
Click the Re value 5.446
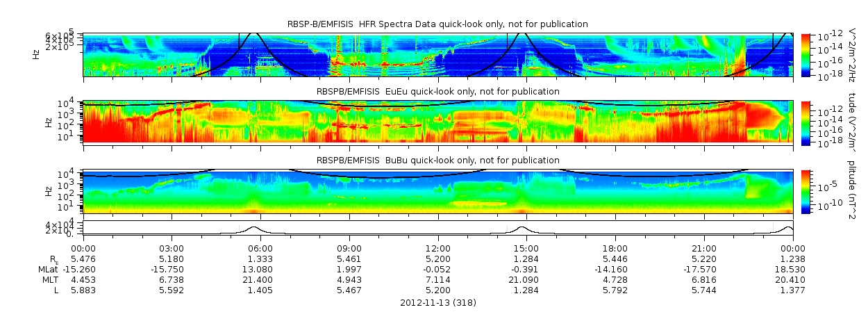click(615, 259)
